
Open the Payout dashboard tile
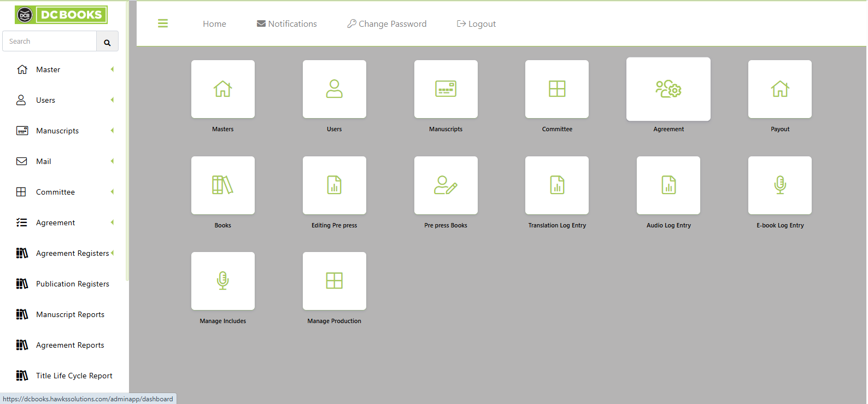[x=779, y=89]
